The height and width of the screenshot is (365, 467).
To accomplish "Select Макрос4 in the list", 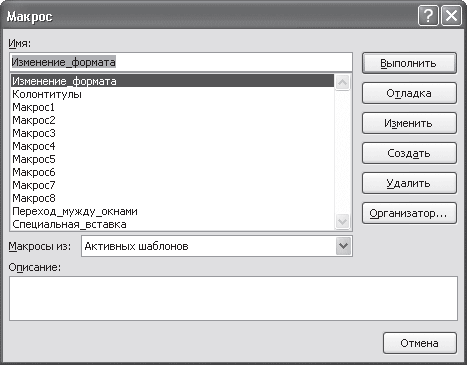I will (172, 146).
